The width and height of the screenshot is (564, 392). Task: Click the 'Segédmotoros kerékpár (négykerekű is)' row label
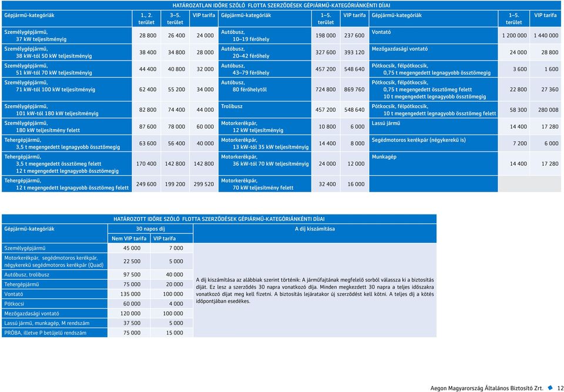(419, 140)
